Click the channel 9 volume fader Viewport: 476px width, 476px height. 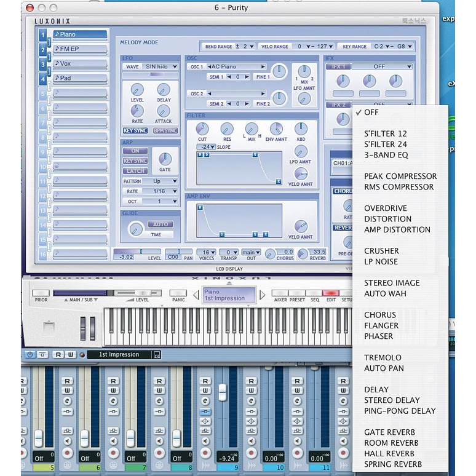223,392
